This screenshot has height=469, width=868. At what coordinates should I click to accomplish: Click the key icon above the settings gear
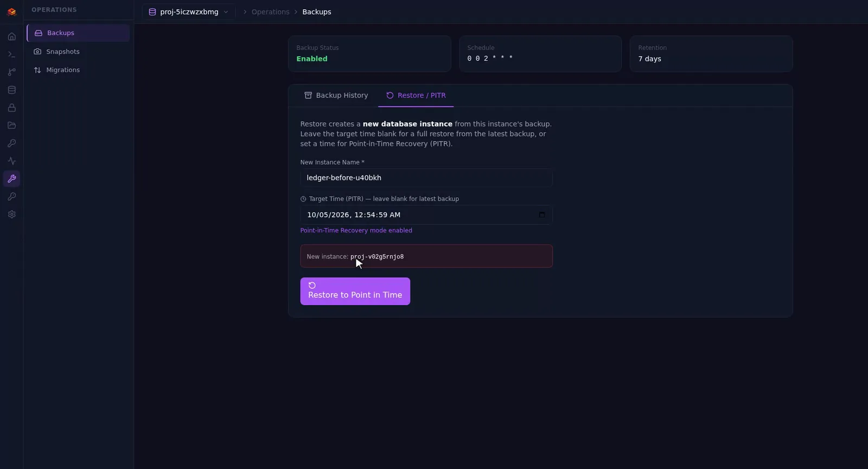click(x=11, y=197)
